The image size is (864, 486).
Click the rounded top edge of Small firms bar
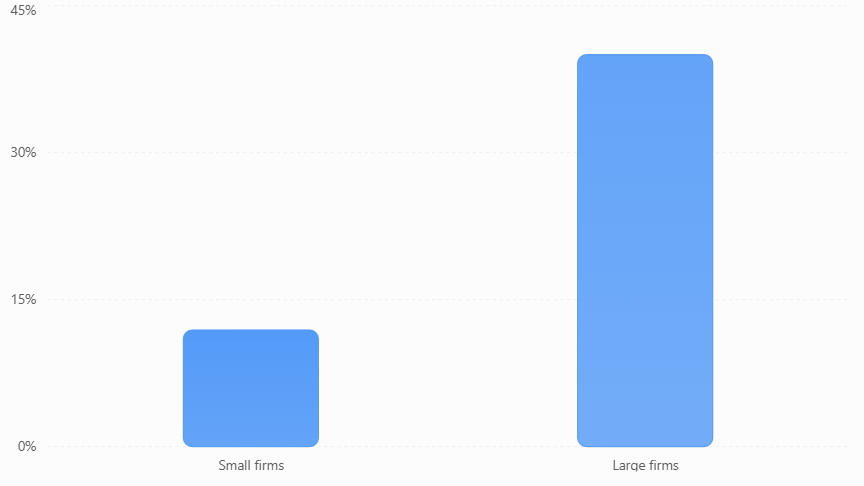[251, 331]
